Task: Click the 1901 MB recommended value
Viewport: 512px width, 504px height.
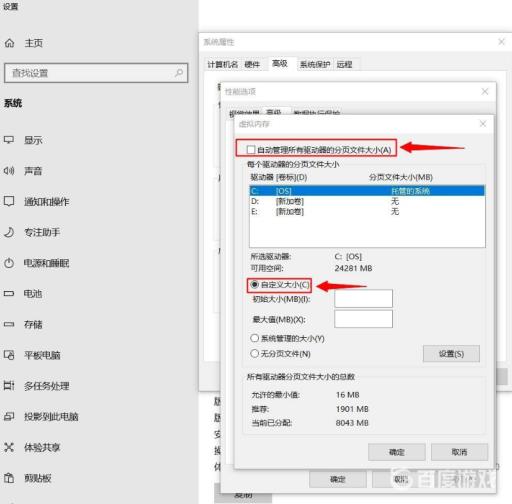Action: point(352,409)
